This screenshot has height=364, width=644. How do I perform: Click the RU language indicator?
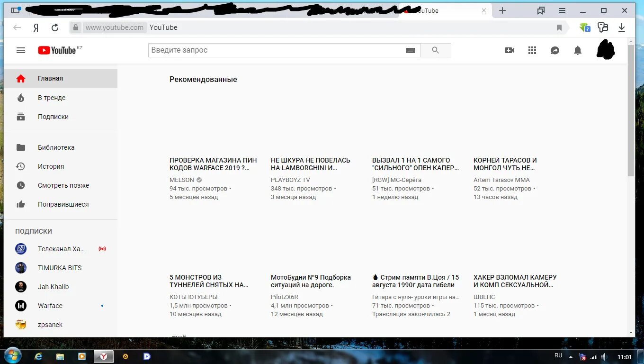[558, 355]
